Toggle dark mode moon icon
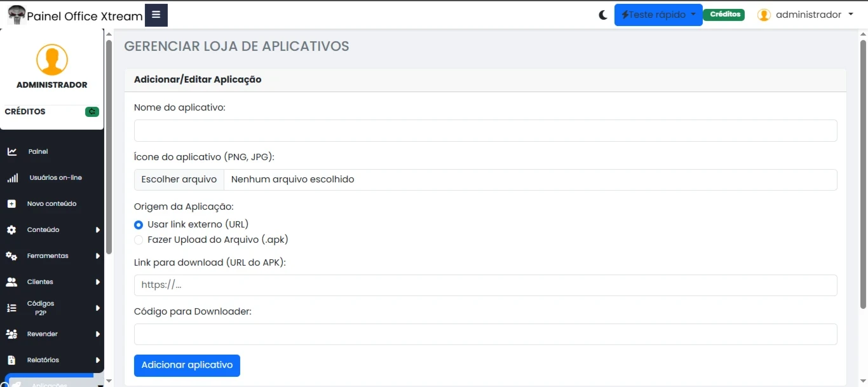 [603, 15]
